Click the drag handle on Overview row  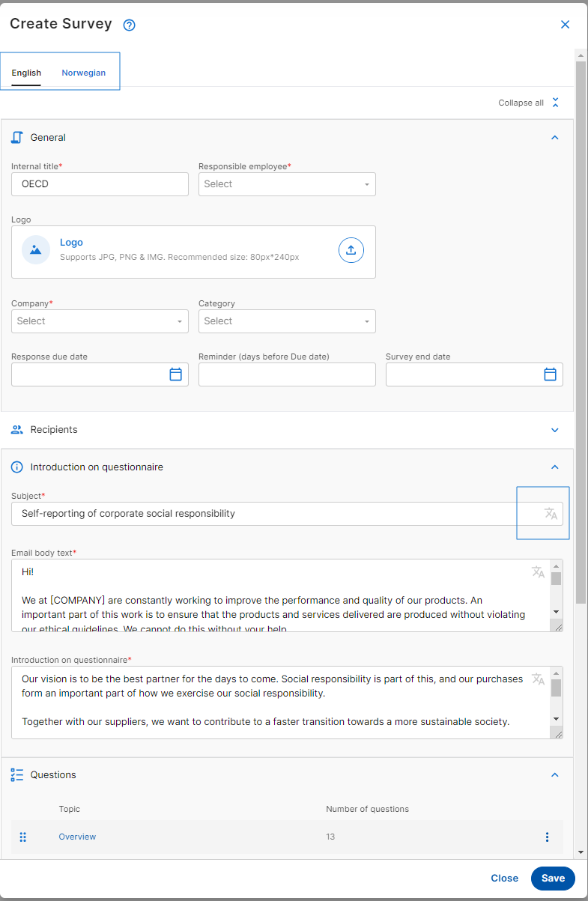pyautogui.click(x=22, y=837)
